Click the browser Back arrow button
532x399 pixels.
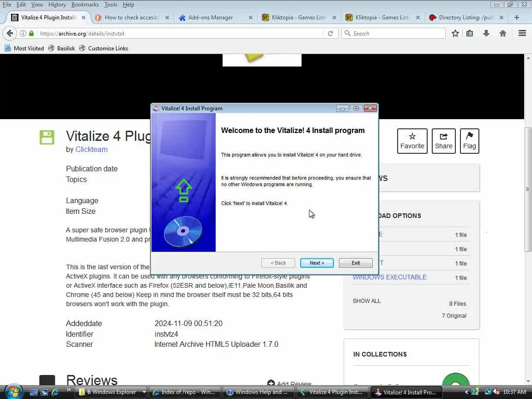[10, 33]
